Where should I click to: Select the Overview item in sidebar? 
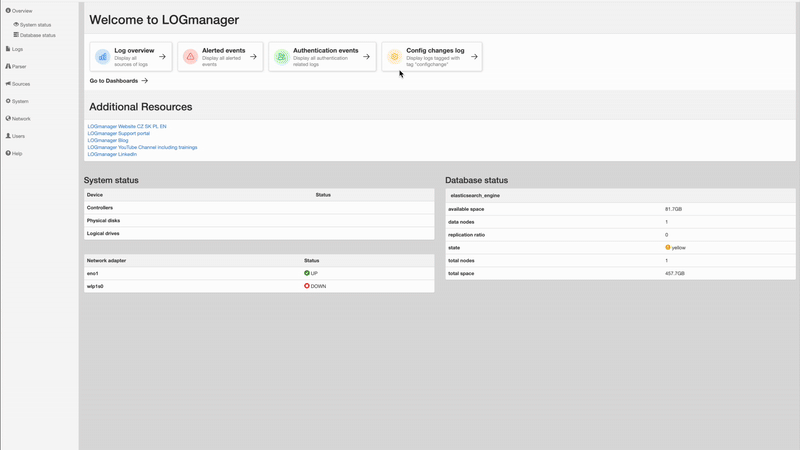(19, 11)
